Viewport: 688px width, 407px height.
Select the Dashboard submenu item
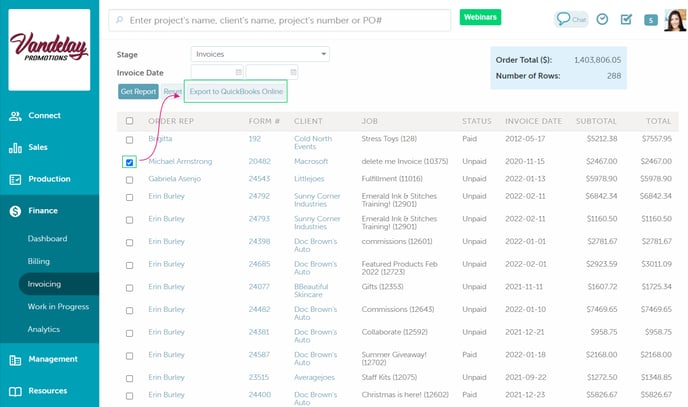[47, 239]
